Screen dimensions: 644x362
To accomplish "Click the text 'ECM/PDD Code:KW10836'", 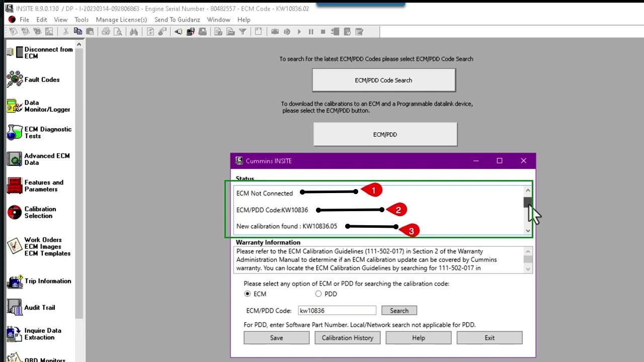I will (272, 210).
